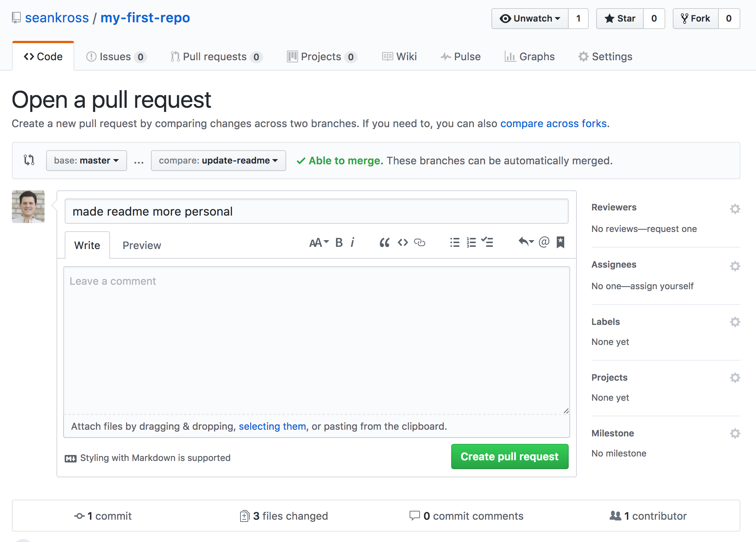Add a link with the chain icon
The width and height of the screenshot is (756, 542).
(420, 243)
